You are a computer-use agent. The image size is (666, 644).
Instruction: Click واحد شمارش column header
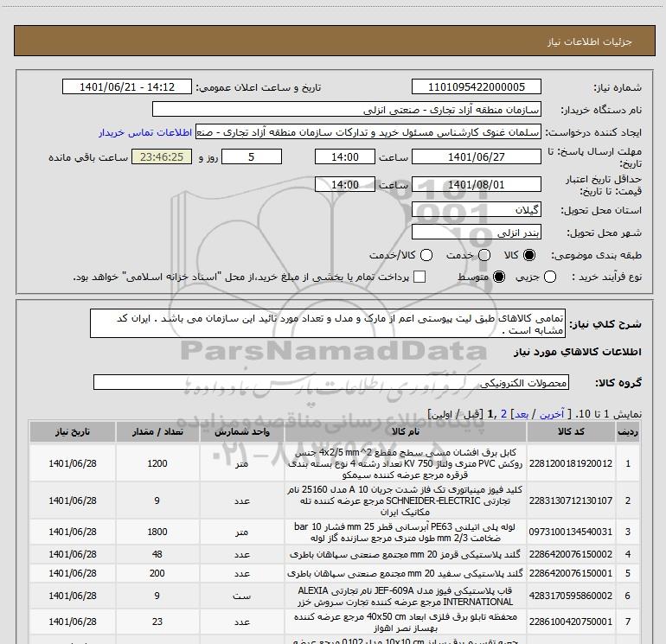(x=241, y=431)
